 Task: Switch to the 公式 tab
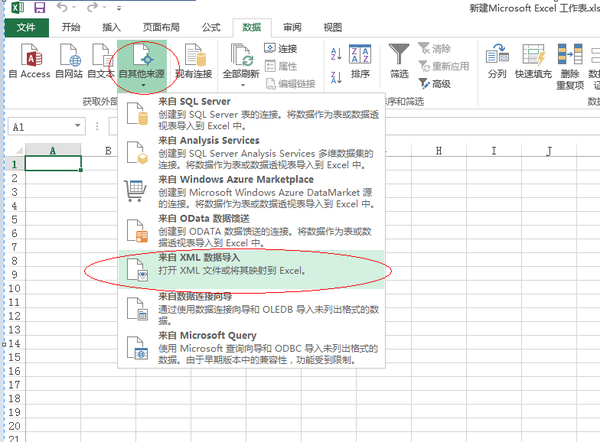coord(211,28)
